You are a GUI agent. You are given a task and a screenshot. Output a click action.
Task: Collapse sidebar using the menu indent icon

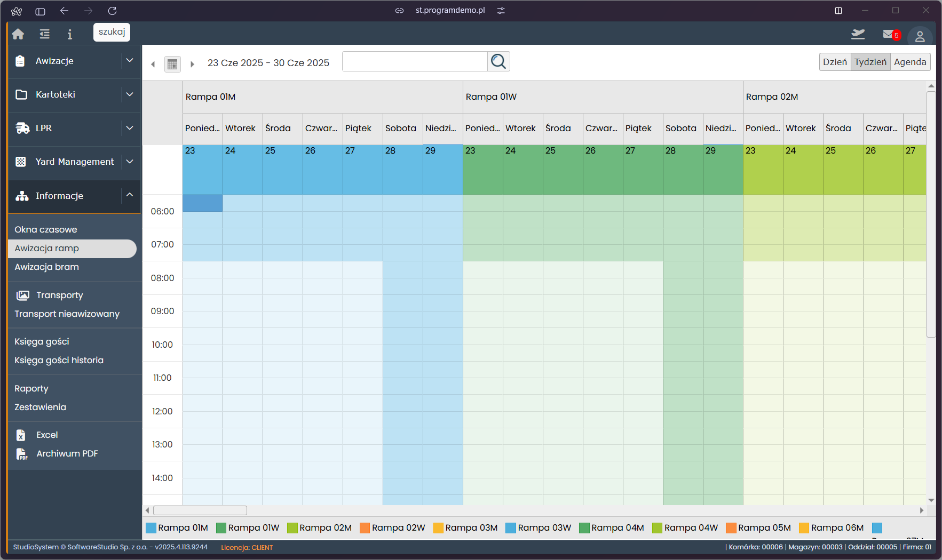click(44, 34)
